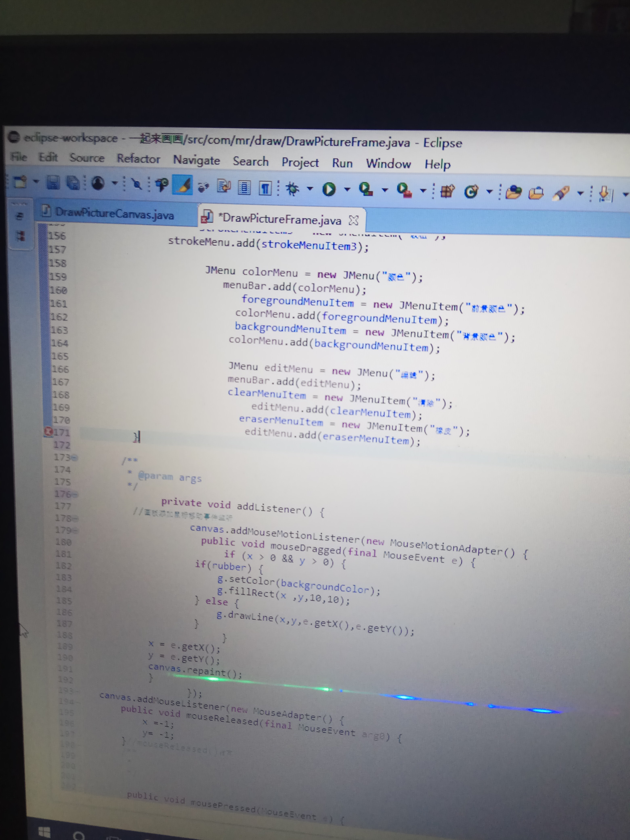Open the Project menu
The width and height of the screenshot is (630, 840).
(300, 163)
